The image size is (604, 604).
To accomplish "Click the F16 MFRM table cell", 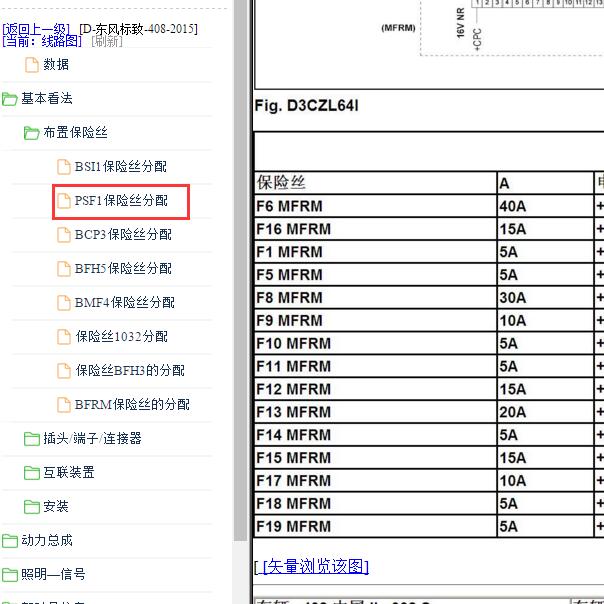I will [376, 229].
